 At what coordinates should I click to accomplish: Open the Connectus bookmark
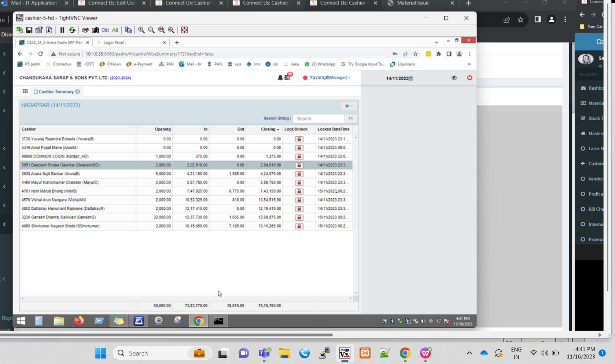coord(58,64)
